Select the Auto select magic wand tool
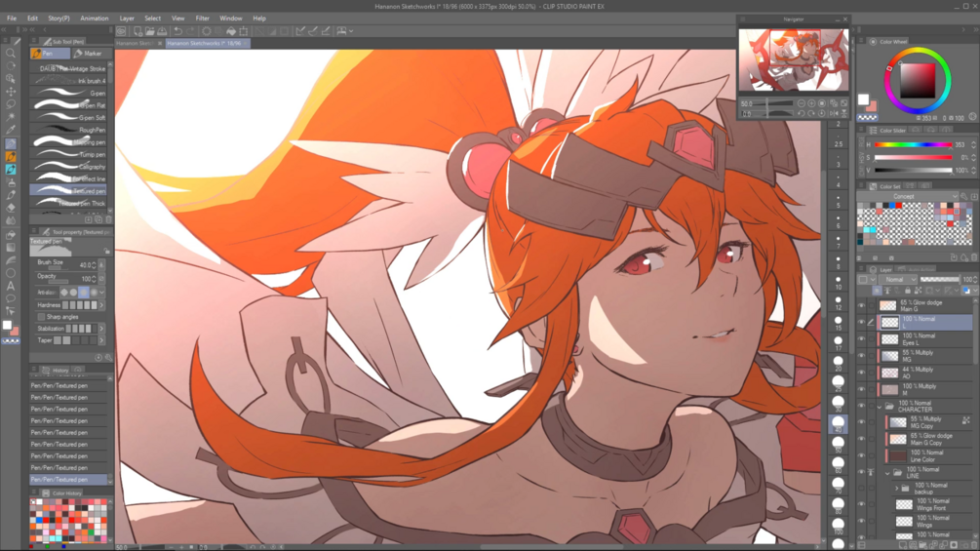980x551 pixels. point(11,117)
